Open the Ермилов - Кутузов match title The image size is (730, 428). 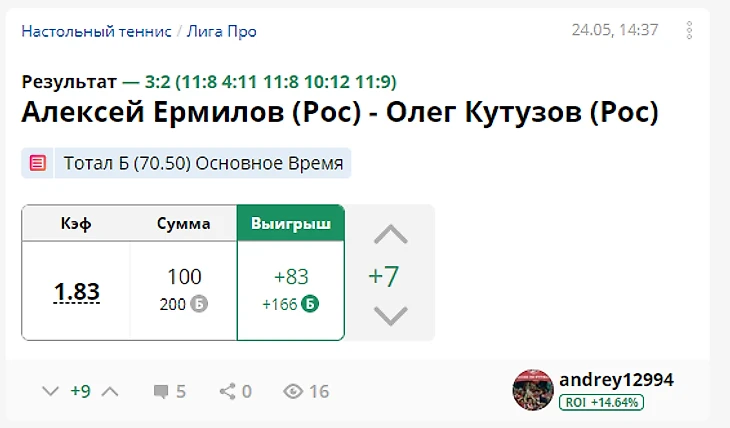[340, 111]
